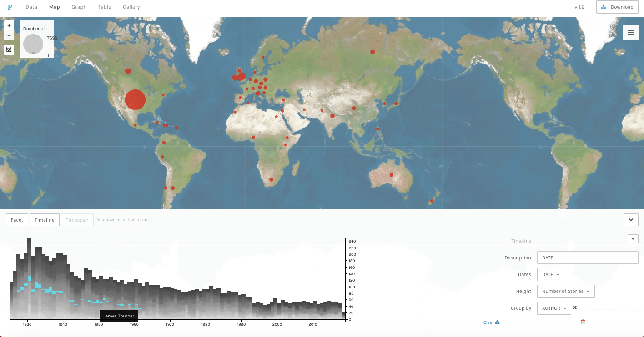Select the red point in South Africa
Viewport: 644px width, 337px height.
click(x=272, y=180)
